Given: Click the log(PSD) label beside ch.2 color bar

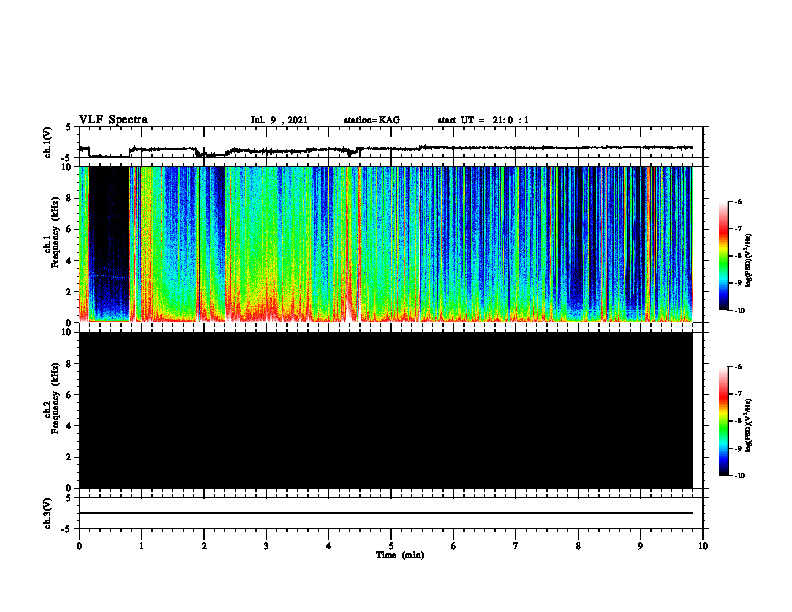Looking at the screenshot, I should pos(749,426).
